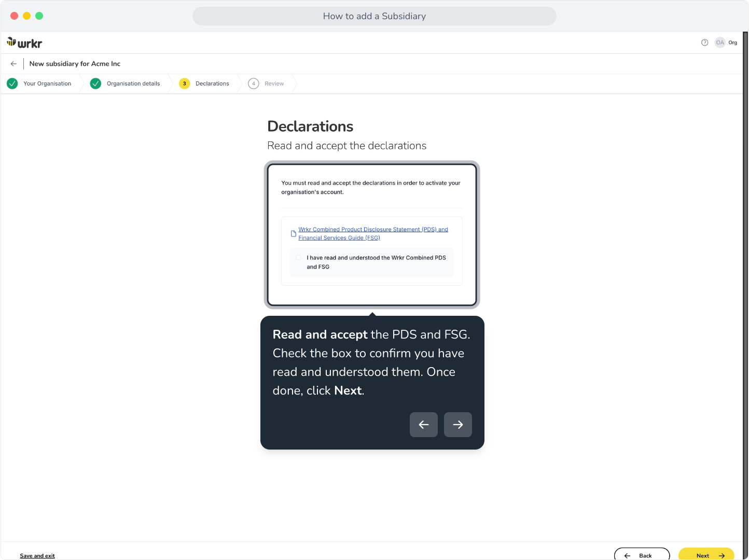Click the 'How to add a Subsidiary' title bar
The height and width of the screenshot is (560, 749).
(x=374, y=16)
